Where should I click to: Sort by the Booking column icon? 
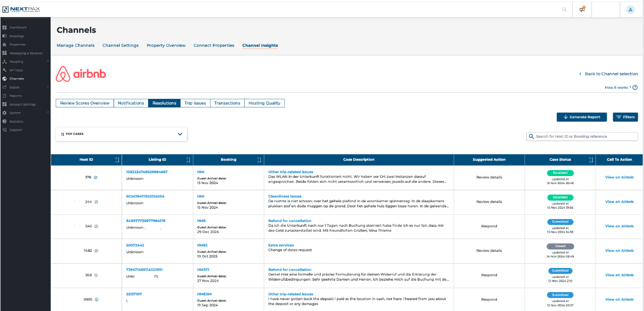click(259, 160)
